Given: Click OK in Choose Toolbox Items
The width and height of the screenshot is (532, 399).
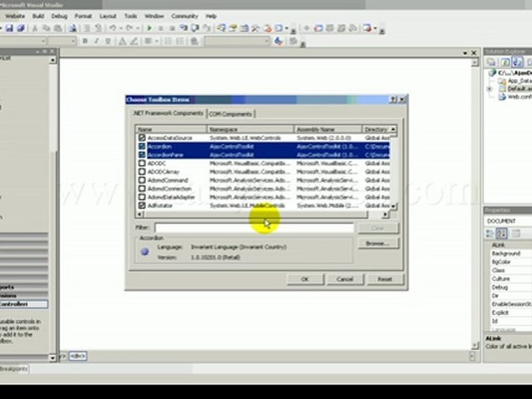Looking at the screenshot, I should (305, 279).
